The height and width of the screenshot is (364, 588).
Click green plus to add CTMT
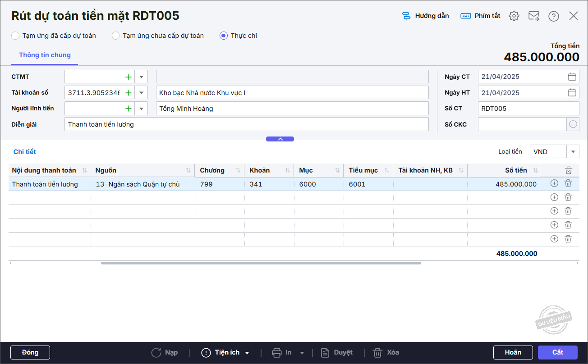click(x=129, y=77)
